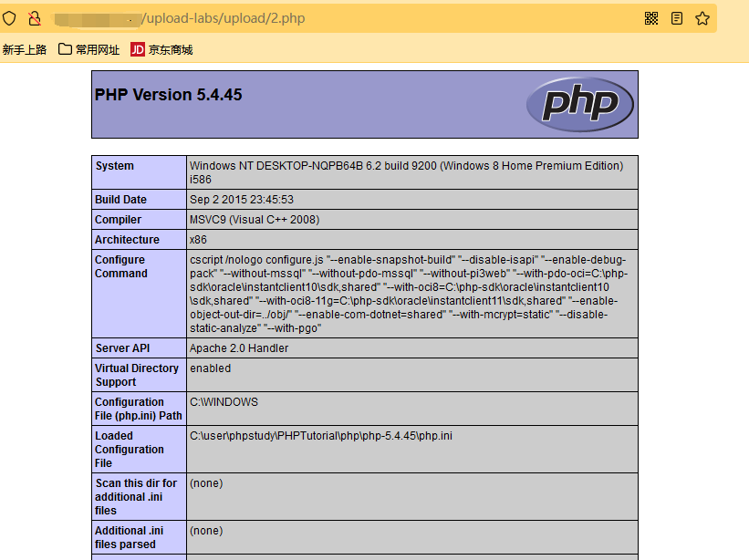
Task: Open reader view using the page icon
Action: [676, 17]
